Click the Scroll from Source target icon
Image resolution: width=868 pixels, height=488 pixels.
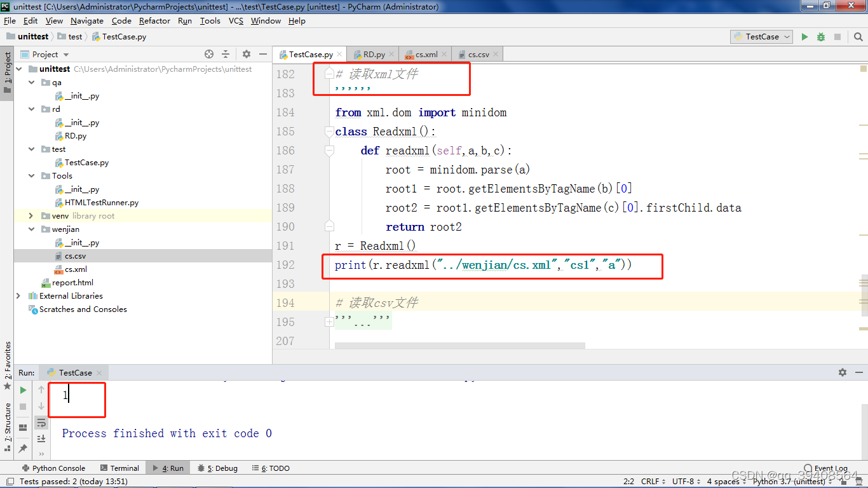click(x=209, y=54)
